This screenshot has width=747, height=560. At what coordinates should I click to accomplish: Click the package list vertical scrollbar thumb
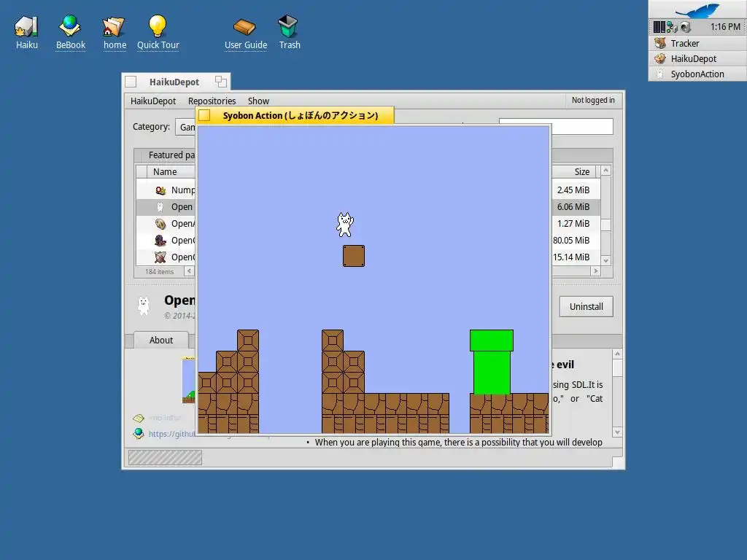[x=605, y=225]
